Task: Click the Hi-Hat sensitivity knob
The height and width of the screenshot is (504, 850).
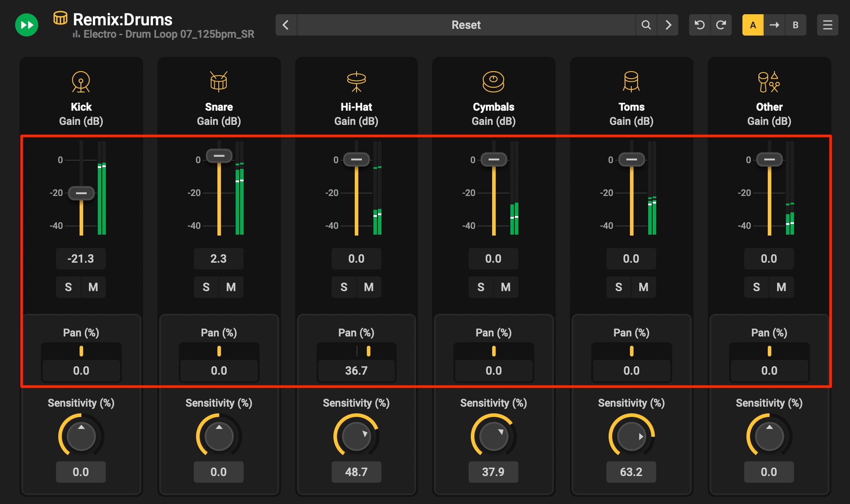Action: pos(357,436)
